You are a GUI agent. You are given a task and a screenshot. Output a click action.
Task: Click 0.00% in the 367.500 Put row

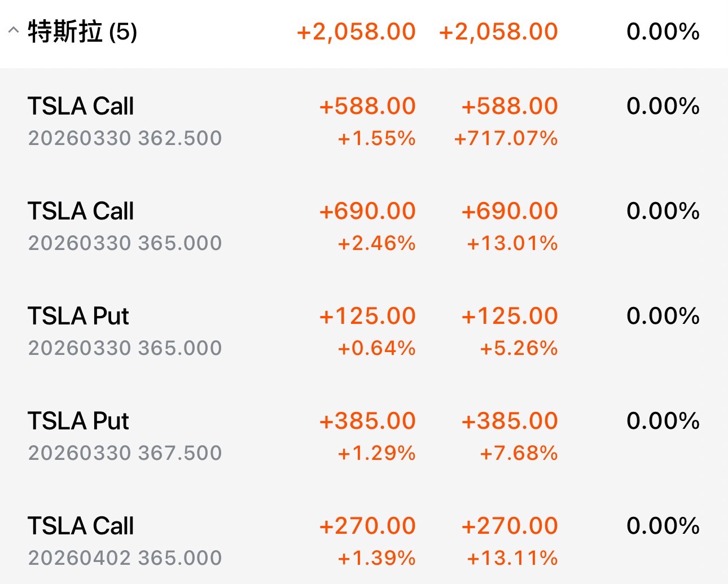point(663,421)
